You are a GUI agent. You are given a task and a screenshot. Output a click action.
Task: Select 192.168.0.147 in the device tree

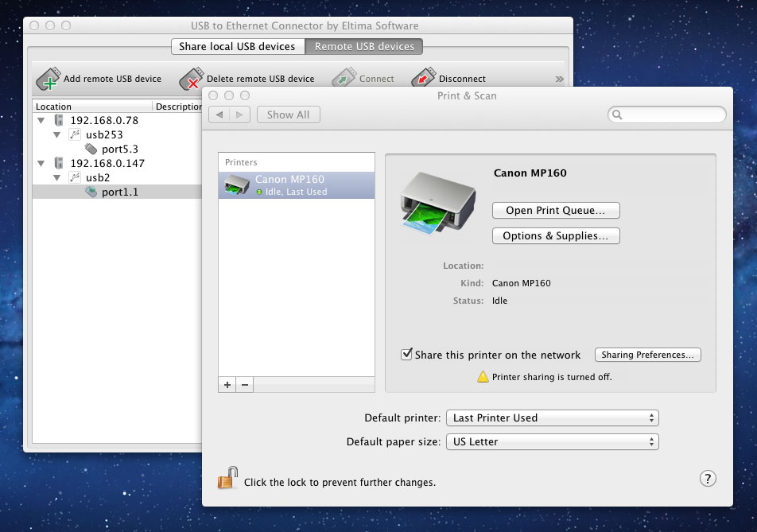(107, 163)
